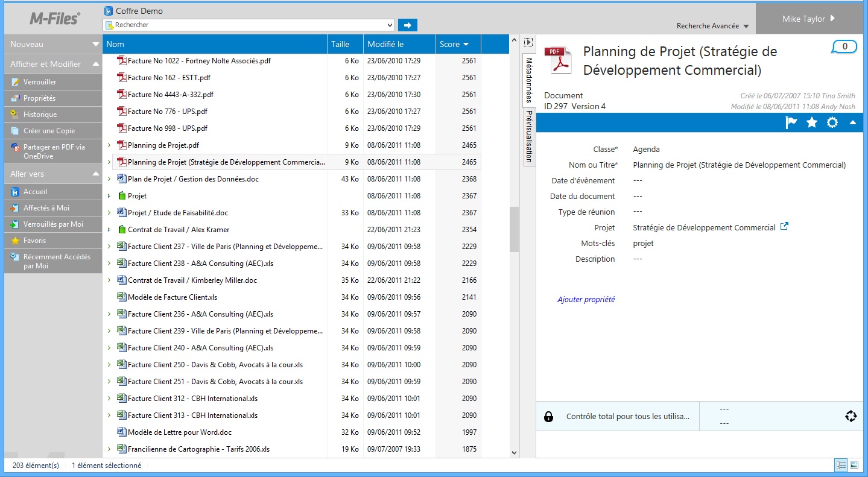The image size is (868, 477).
Task: Click the comments bubble showing 0
Action: pos(844,46)
